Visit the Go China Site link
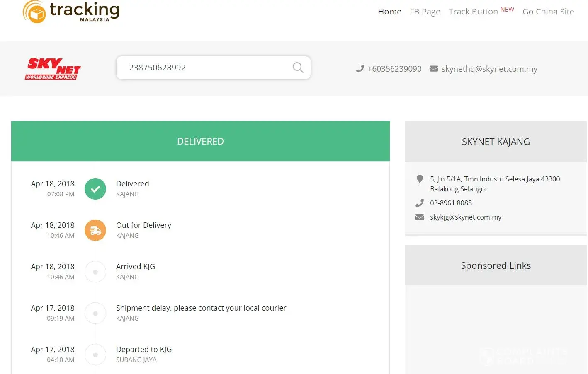This screenshot has height=374, width=588. coord(548,12)
